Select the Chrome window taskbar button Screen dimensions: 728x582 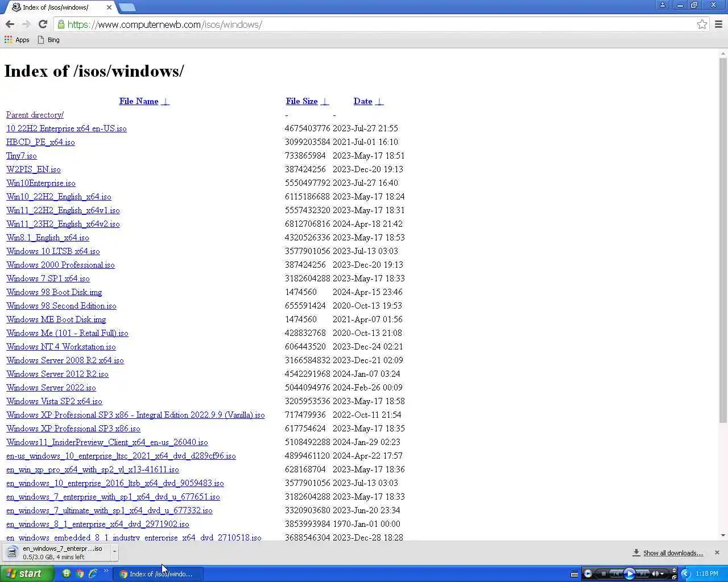pyautogui.click(x=158, y=574)
